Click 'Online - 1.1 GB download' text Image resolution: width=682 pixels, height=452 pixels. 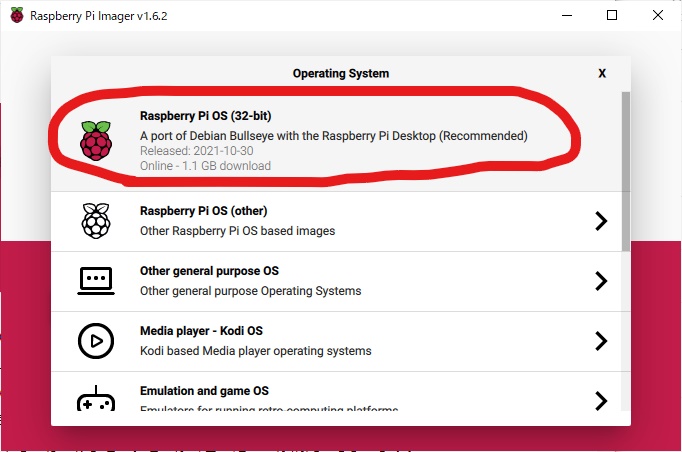coord(205,166)
